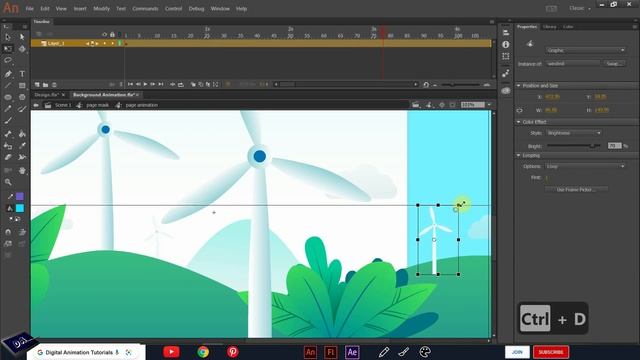This screenshot has height=360, width=640.
Task: Click the SUBSCRIBE button
Action: (551, 352)
